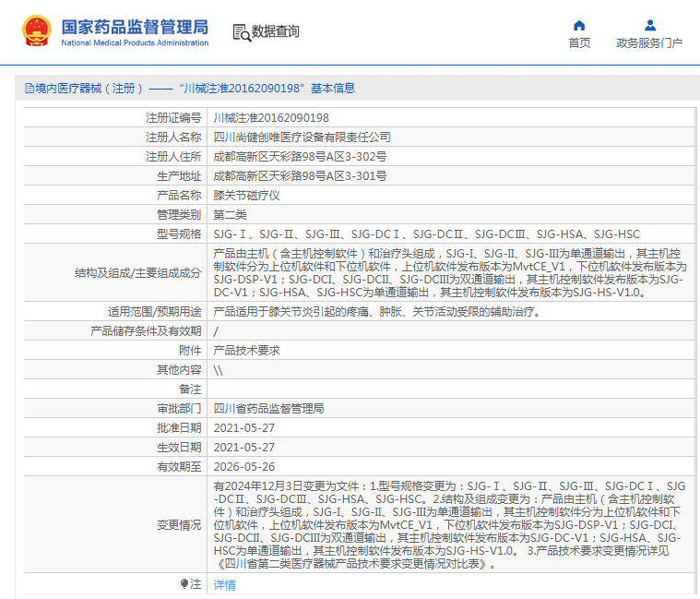This screenshot has width=700, height=599.
Task: Click the 注册人住所 label
Action: pos(173,157)
